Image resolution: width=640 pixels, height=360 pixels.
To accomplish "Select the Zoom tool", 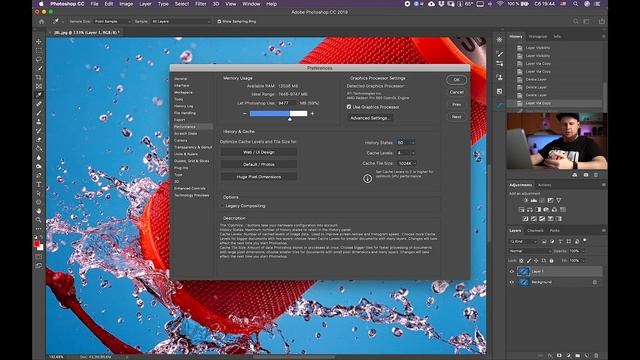I will click(39, 220).
